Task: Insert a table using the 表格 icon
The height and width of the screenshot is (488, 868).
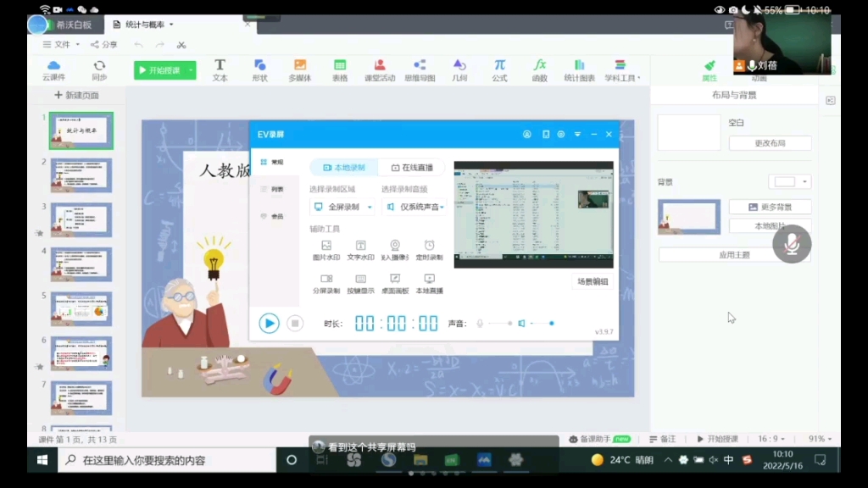Action: pyautogui.click(x=340, y=69)
